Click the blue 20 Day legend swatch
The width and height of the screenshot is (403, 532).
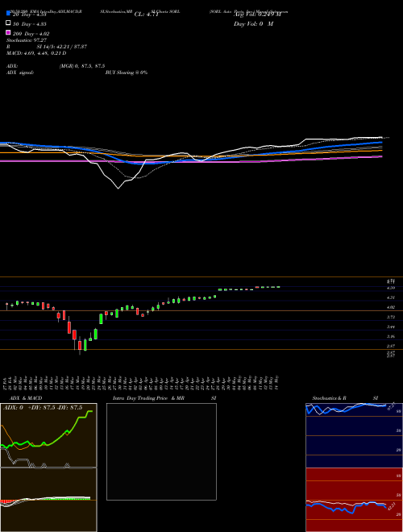(9, 13)
